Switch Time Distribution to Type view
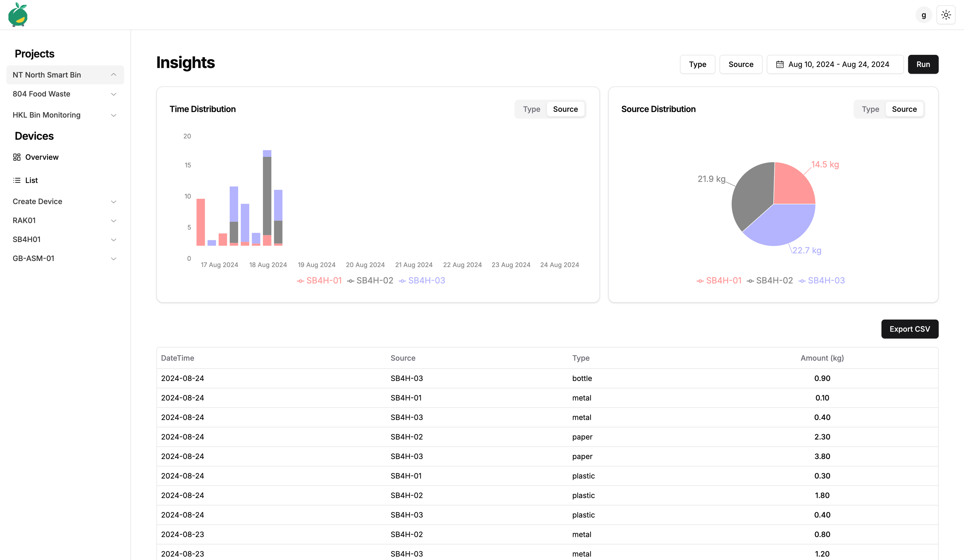 (x=531, y=109)
